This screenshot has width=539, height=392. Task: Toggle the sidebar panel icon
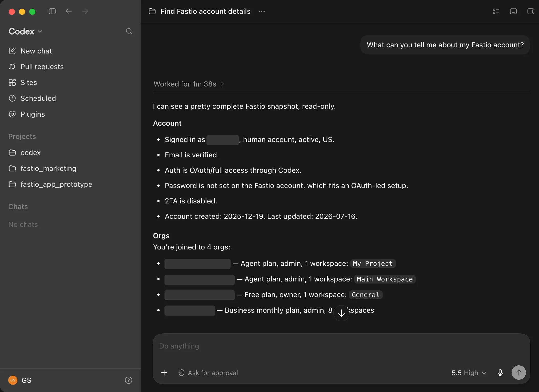(x=52, y=11)
